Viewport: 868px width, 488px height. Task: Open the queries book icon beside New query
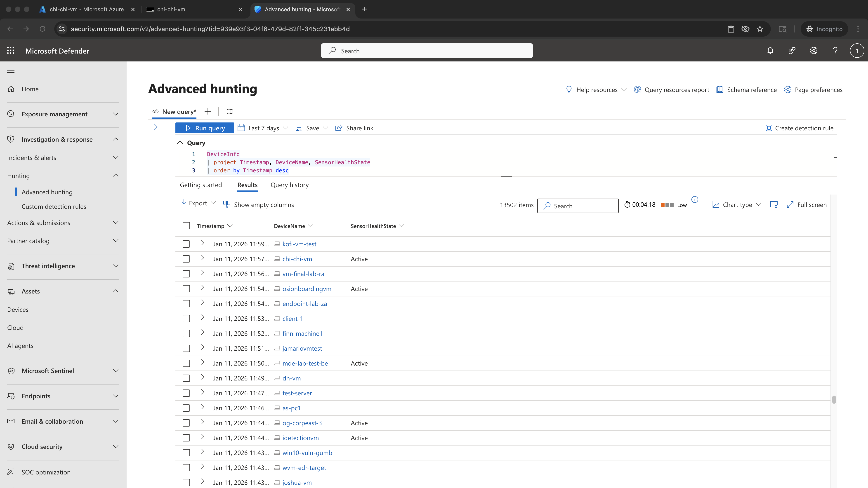(230, 111)
